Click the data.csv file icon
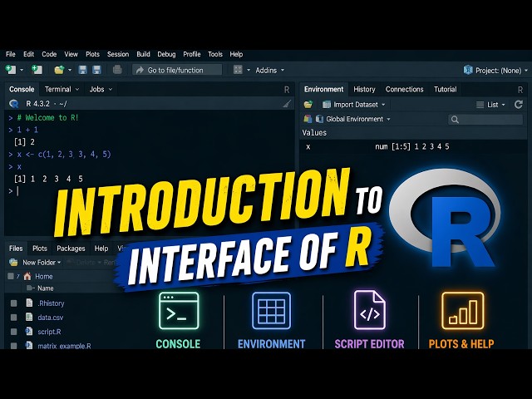This screenshot has height=399, width=532. (x=29, y=318)
